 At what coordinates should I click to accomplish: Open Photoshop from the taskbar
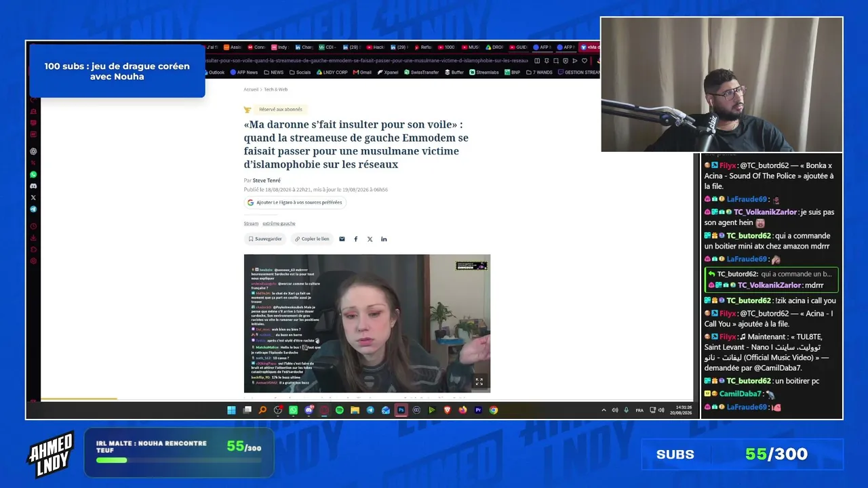tap(401, 410)
